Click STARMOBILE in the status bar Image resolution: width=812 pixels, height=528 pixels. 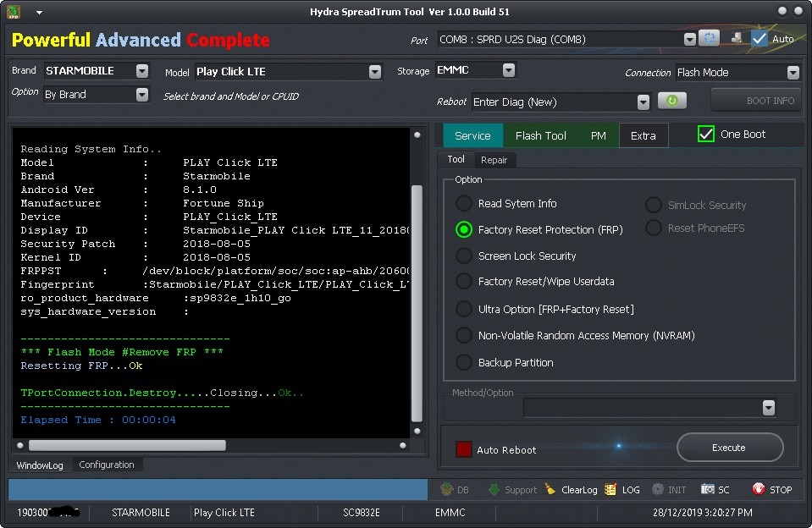point(141,513)
